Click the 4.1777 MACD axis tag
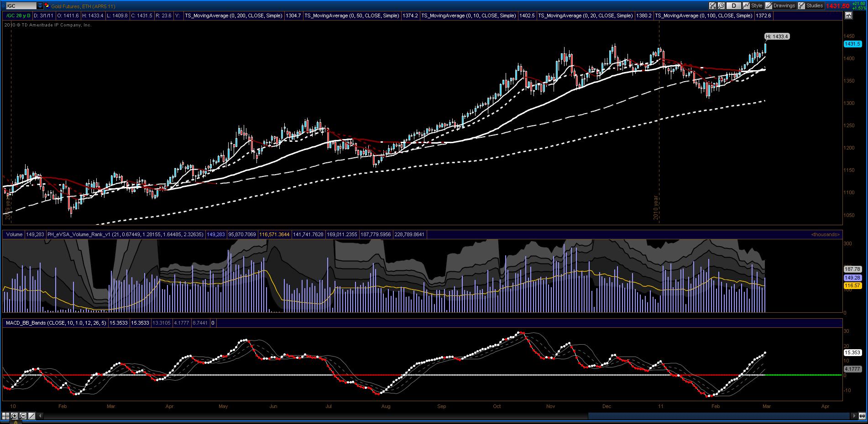This screenshot has width=868, height=424. point(852,369)
